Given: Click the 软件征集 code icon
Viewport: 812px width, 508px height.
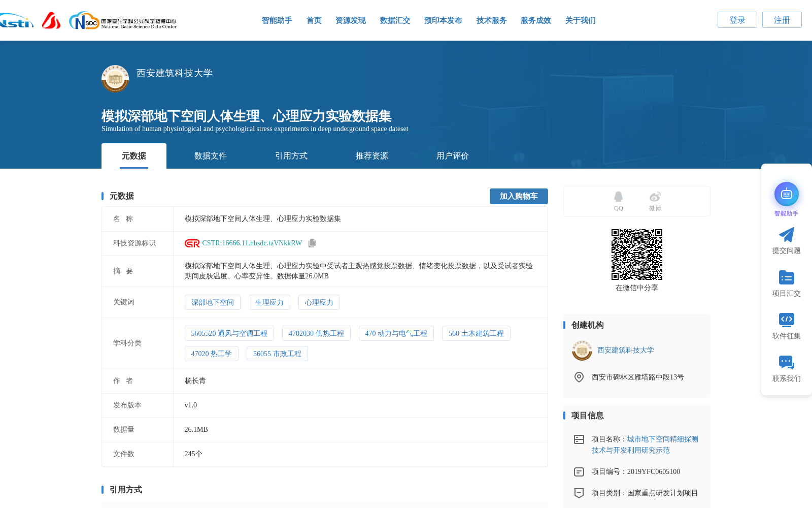Looking at the screenshot, I should pyautogui.click(x=787, y=320).
